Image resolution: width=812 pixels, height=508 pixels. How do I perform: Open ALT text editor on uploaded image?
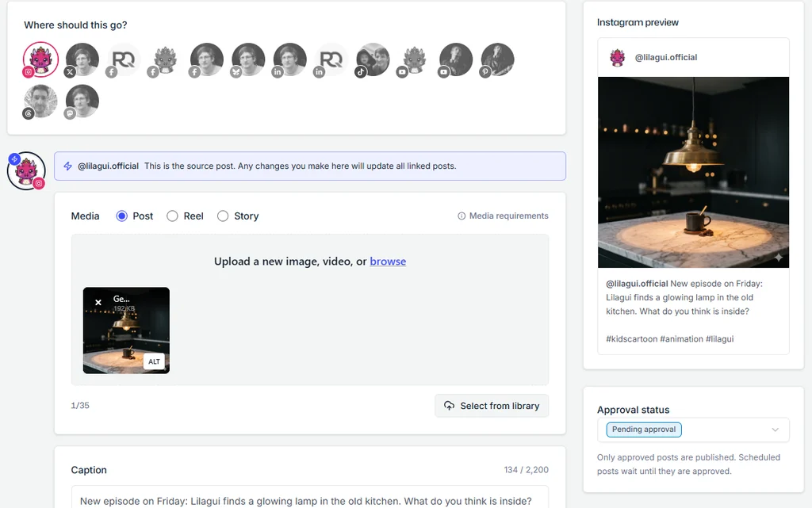(x=155, y=361)
